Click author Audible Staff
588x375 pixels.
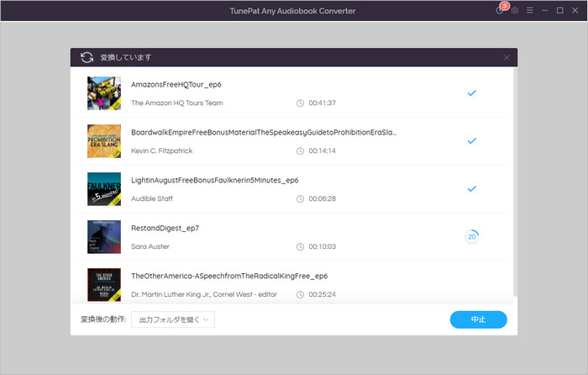152,198
